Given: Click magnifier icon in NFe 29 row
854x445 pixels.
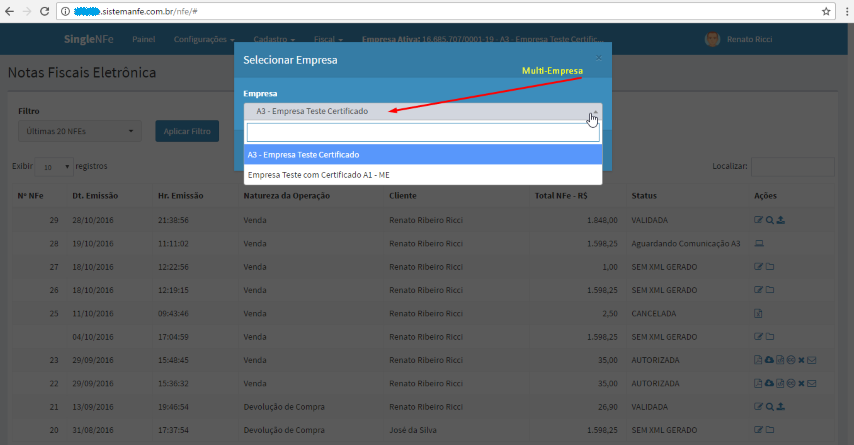Looking at the screenshot, I should click(769, 219).
